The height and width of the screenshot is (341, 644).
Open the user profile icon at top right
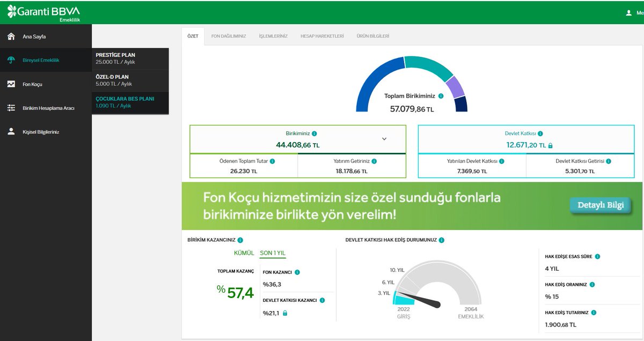pos(629,13)
